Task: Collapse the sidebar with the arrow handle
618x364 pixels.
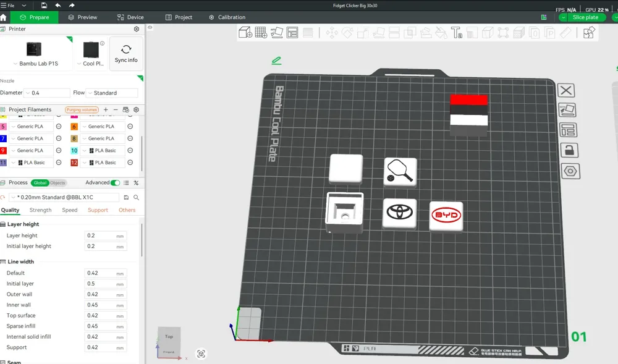Action: (x=150, y=28)
